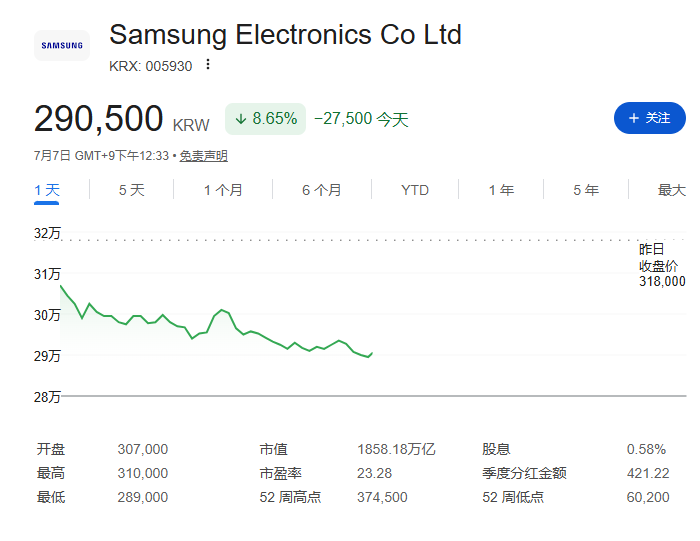Select the 1 天 time range tab

coord(46,190)
